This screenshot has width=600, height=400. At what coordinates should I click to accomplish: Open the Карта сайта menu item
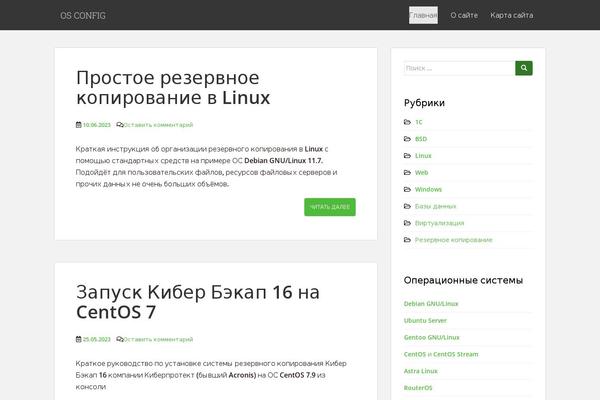[512, 15]
